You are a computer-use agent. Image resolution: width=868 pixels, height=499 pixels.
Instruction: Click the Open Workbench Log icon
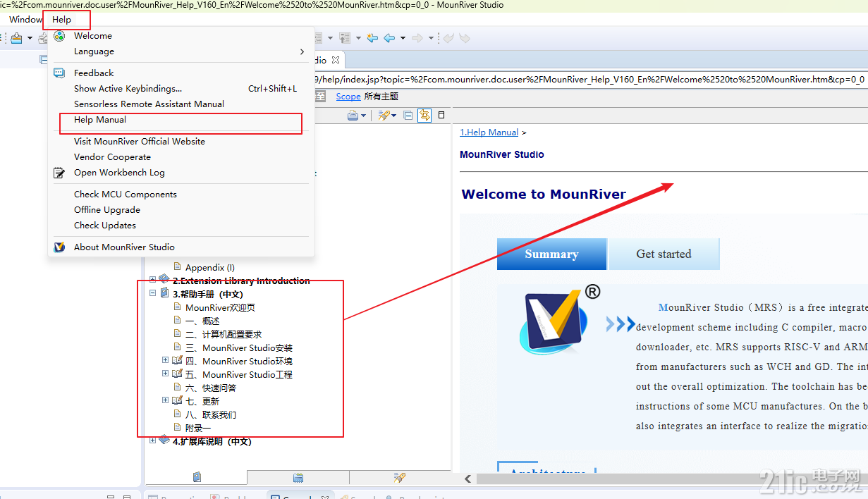[x=60, y=173]
